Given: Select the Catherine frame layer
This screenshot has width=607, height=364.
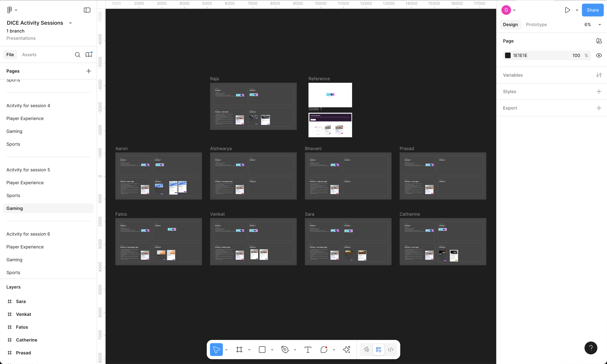Looking at the screenshot, I should tap(26, 340).
